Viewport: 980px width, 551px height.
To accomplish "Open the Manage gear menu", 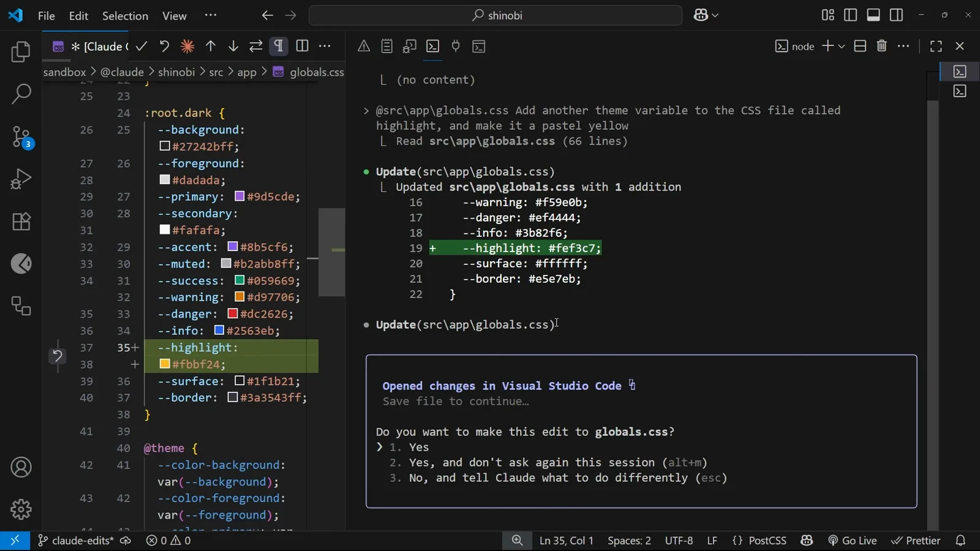I will (21, 509).
